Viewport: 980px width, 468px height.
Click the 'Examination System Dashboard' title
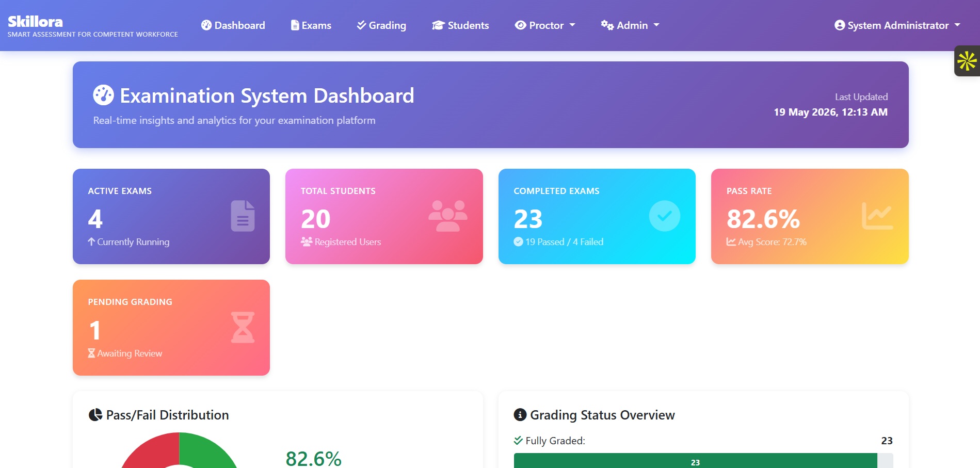tap(267, 95)
